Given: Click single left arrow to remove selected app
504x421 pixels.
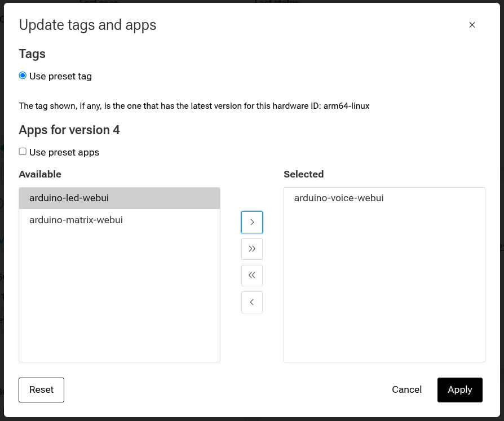Looking at the screenshot, I should pyautogui.click(x=251, y=302).
